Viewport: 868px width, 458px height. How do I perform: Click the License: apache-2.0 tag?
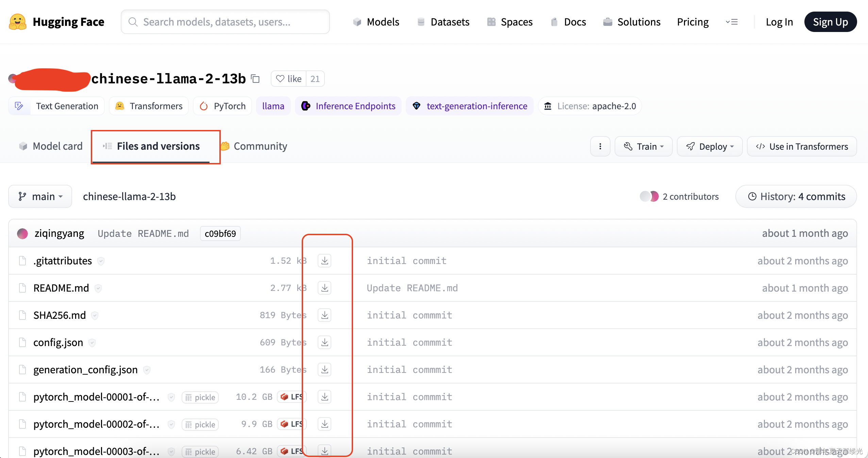pyautogui.click(x=590, y=106)
